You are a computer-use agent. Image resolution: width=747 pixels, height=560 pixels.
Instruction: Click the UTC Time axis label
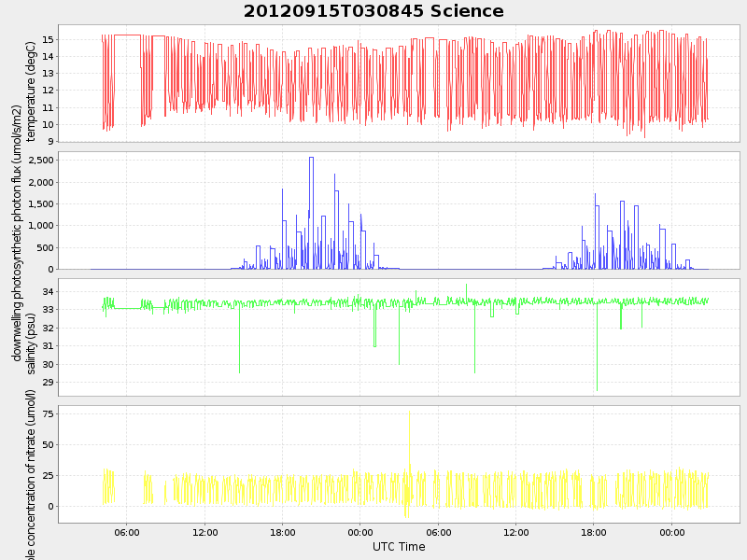click(x=399, y=547)
